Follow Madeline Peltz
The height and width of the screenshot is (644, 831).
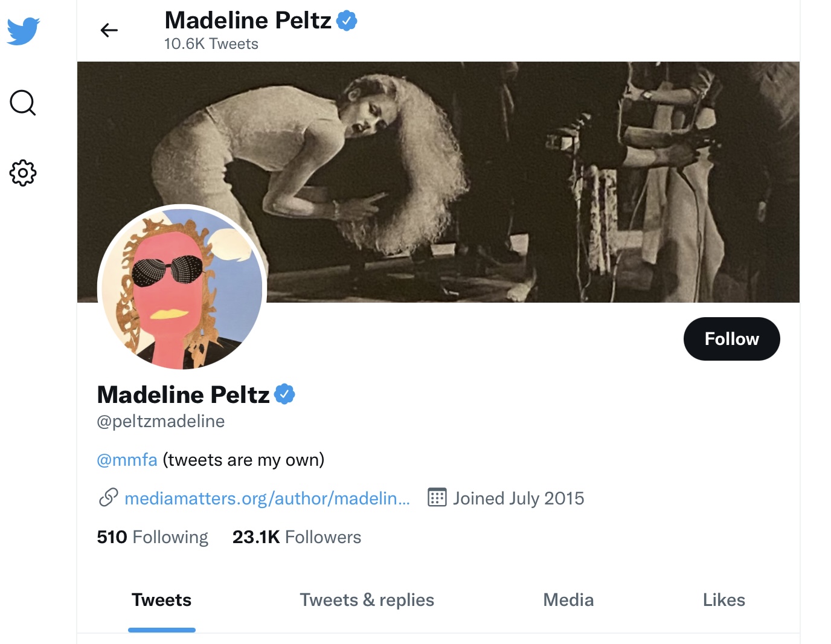click(x=731, y=339)
